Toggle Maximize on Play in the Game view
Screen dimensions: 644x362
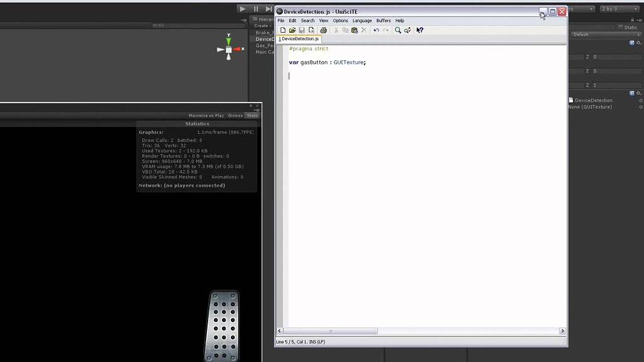pos(206,115)
